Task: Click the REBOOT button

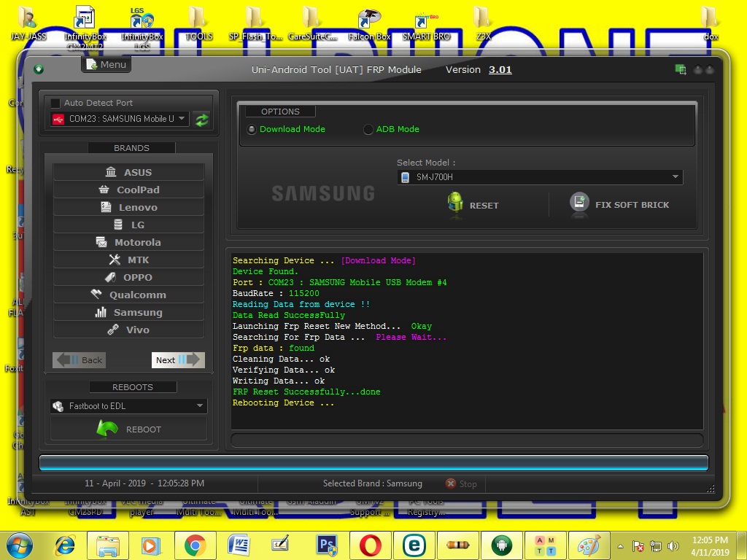Action: [x=128, y=429]
